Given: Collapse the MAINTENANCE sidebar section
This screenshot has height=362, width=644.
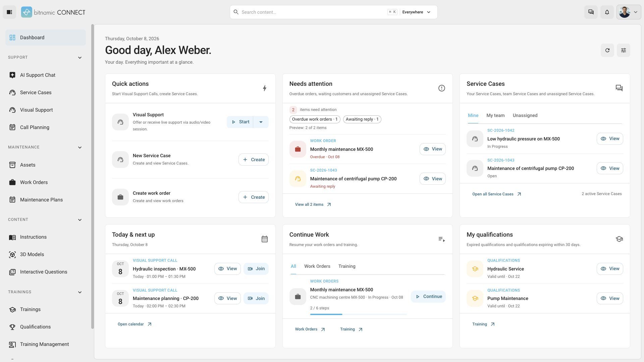Looking at the screenshot, I should (x=79, y=147).
